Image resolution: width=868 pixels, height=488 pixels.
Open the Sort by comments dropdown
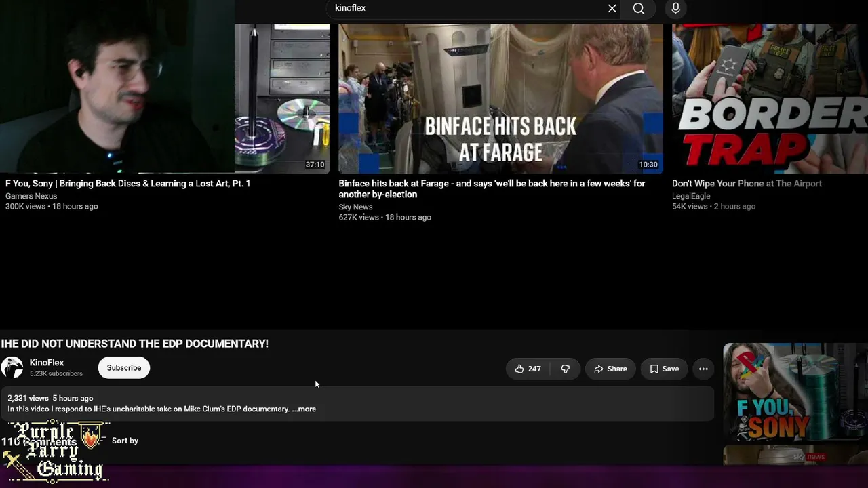point(125,441)
